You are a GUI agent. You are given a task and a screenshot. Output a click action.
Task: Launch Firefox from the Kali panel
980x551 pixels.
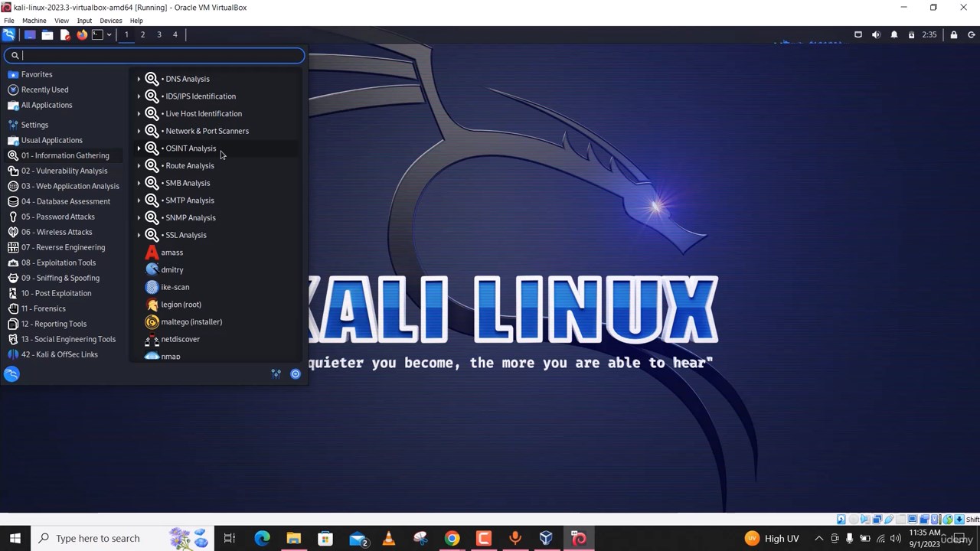(82, 34)
